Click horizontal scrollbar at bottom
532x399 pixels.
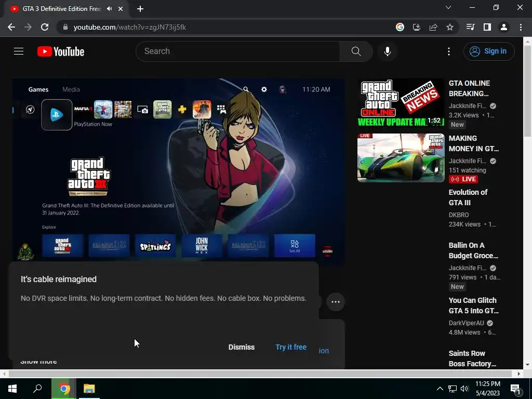coord(260,374)
